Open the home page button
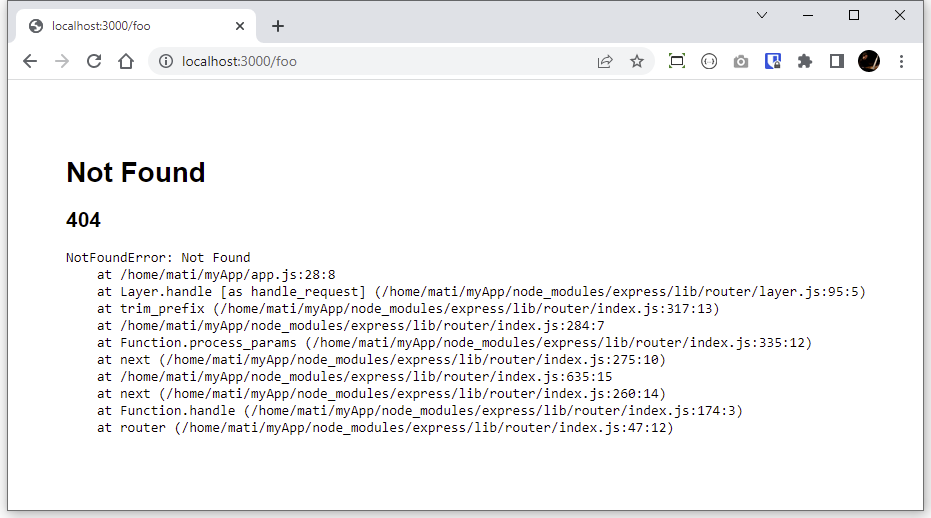Screen dimensions: 931x518 (x=126, y=61)
